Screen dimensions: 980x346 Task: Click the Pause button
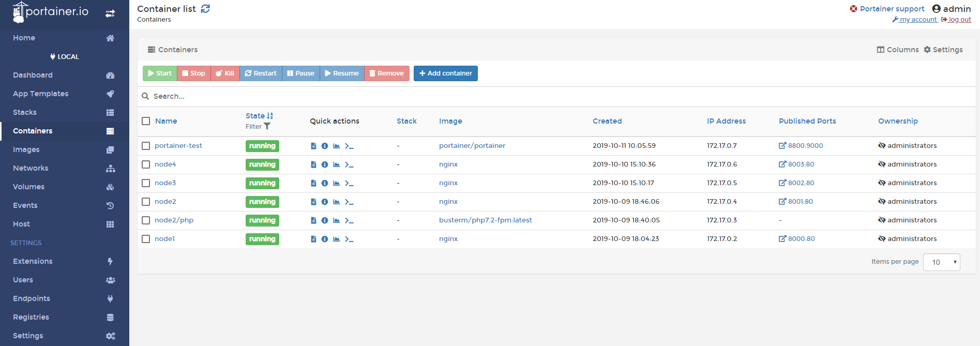pos(301,73)
